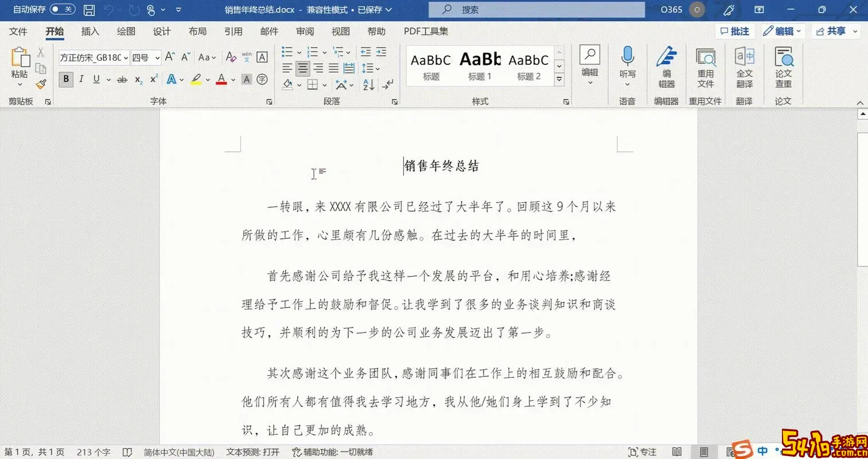The height and width of the screenshot is (459, 868).
Task: Increase paragraph indent
Action: tap(381, 52)
